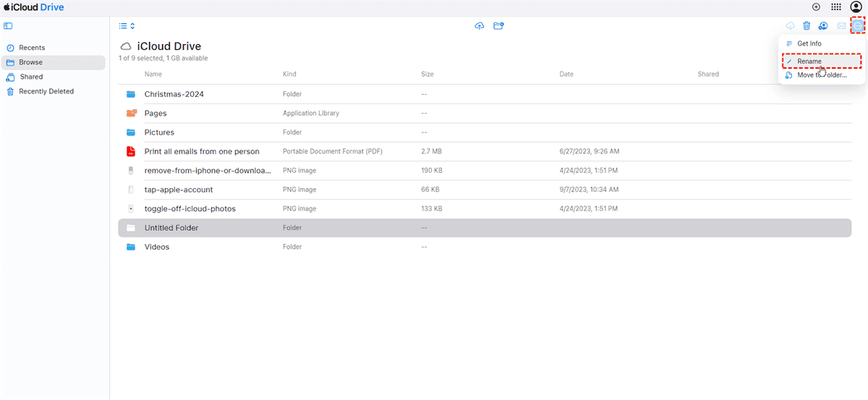Click the 9/7/2023, 10:34 AM date
868x400 pixels.
589,190
